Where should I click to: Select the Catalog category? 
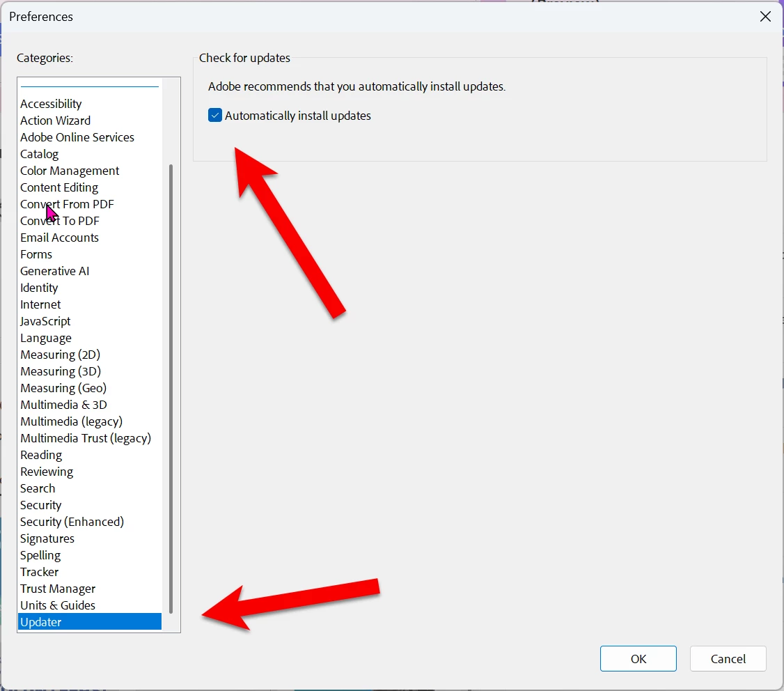(x=40, y=154)
